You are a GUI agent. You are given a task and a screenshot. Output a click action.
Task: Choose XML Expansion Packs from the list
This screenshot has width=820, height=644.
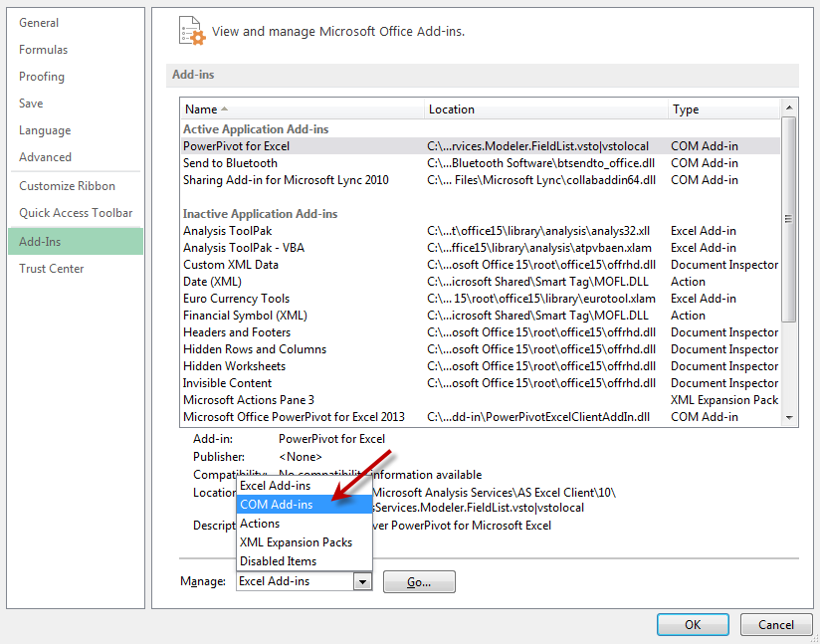click(304, 542)
